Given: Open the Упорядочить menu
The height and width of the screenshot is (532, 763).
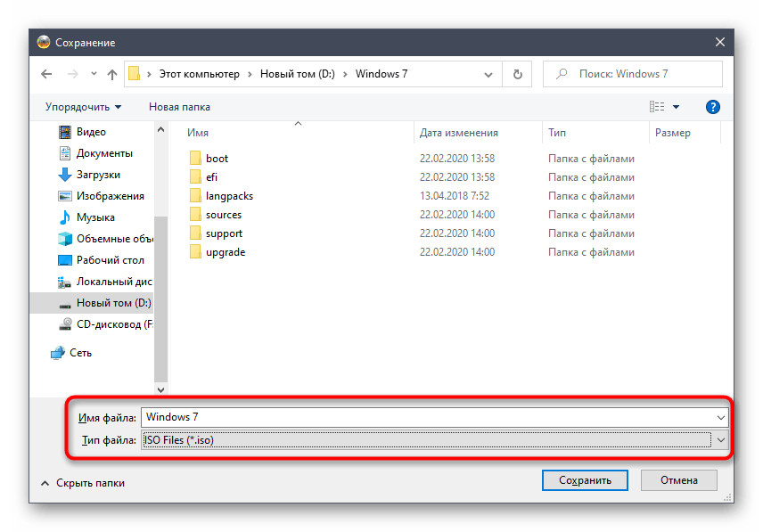Looking at the screenshot, I should (83, 107).
